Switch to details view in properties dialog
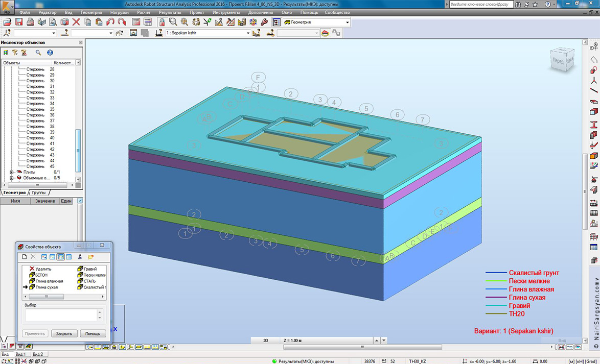Viewport: 600px width, 364px height. click(x=69, y=257)
